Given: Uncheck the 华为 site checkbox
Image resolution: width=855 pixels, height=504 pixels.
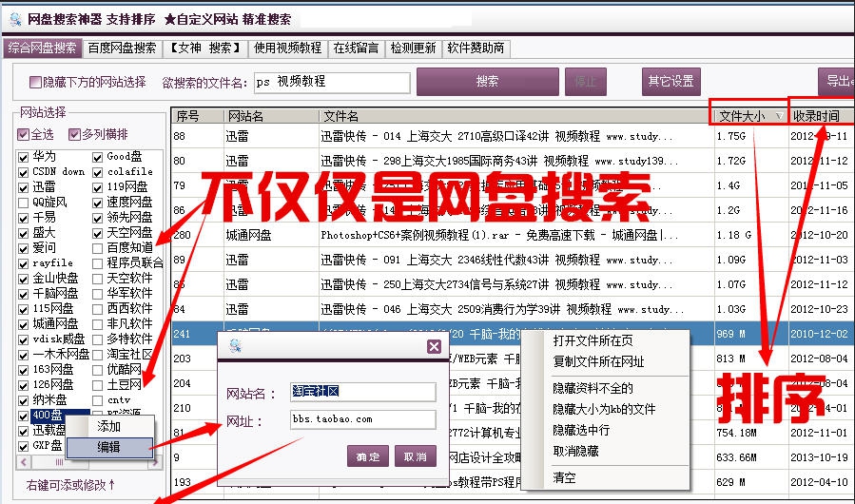Looking at the screenshot, I should tap(23, 158).
